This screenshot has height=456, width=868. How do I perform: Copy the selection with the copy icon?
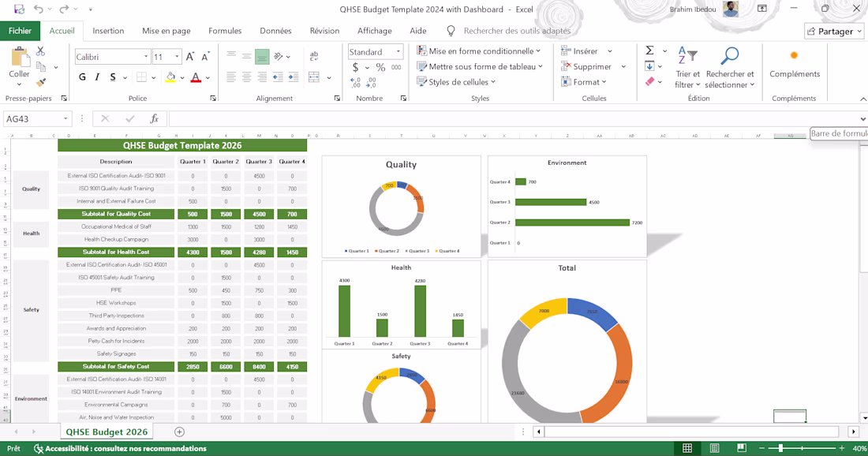[x=41, y=67]
